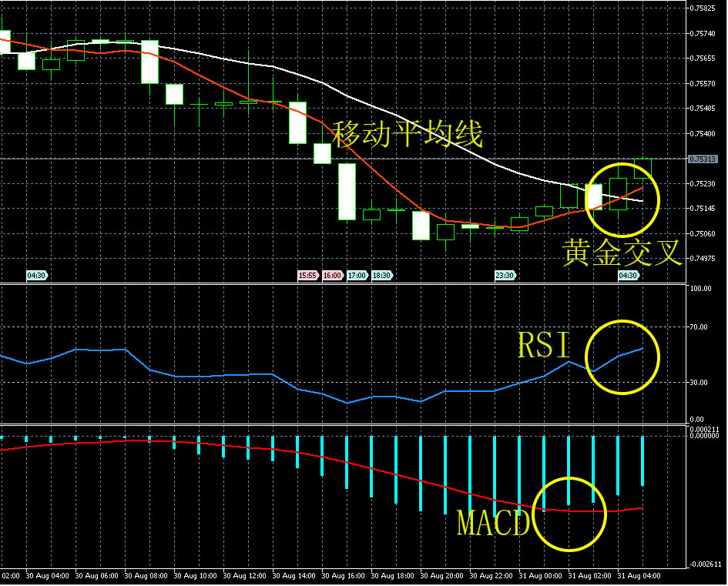Click the 0.75060 price axis value
728x586 pixels.
tap(703, 234)
